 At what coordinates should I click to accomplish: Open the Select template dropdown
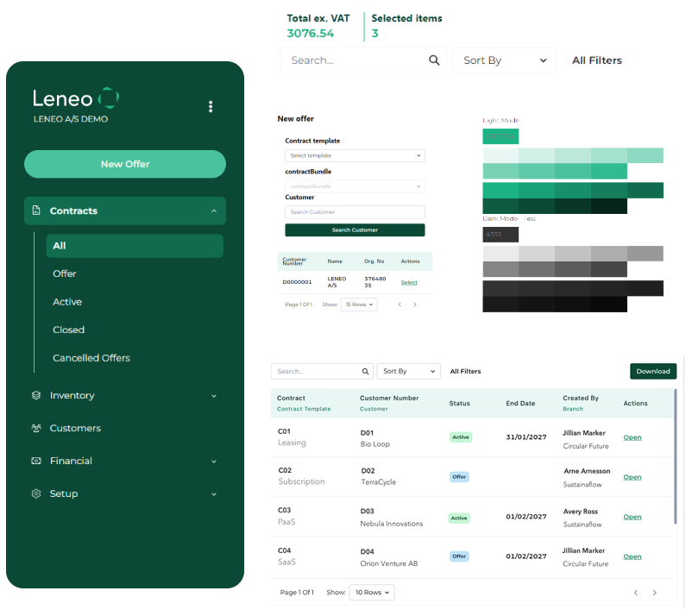(355, 155)
